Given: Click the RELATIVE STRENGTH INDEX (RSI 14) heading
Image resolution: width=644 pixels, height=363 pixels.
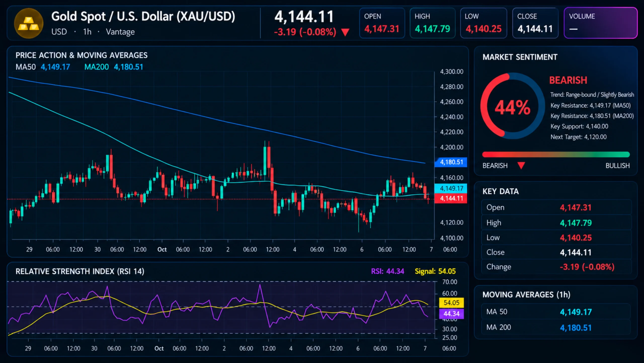Looking at the screenshot, I should point(80,271).
